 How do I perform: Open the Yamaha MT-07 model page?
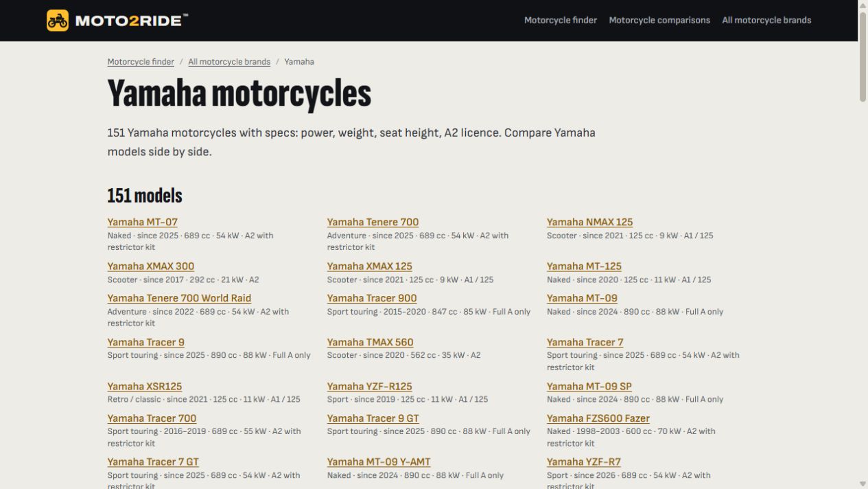click(142, 223)
